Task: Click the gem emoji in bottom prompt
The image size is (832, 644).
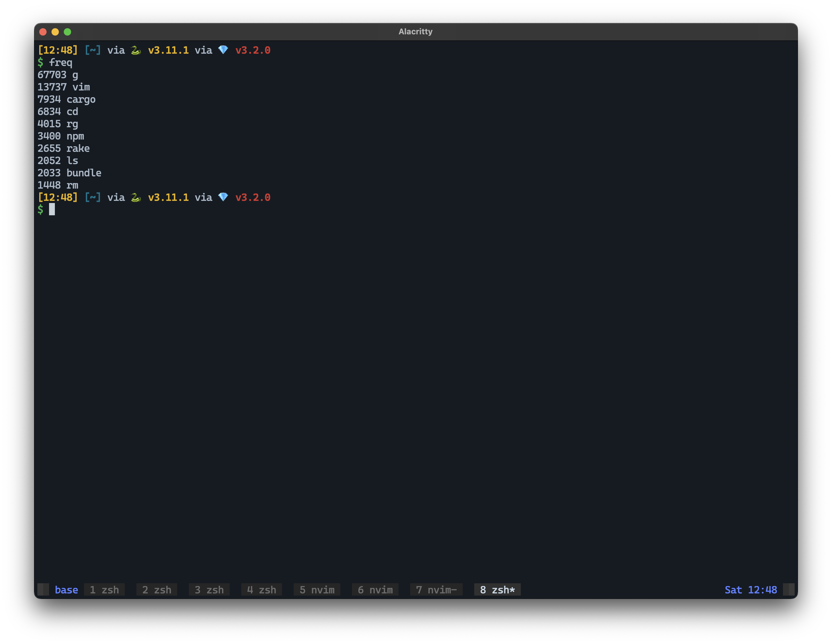Action: click(x=223, y=197)
